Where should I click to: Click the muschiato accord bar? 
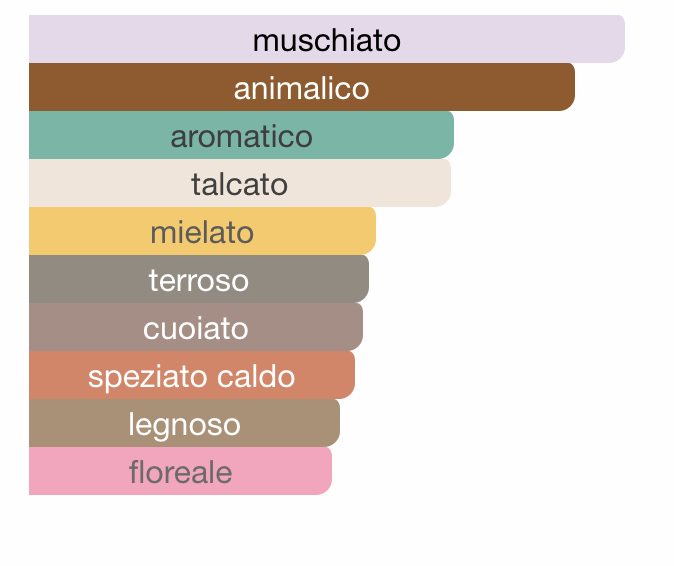point(327,39)
